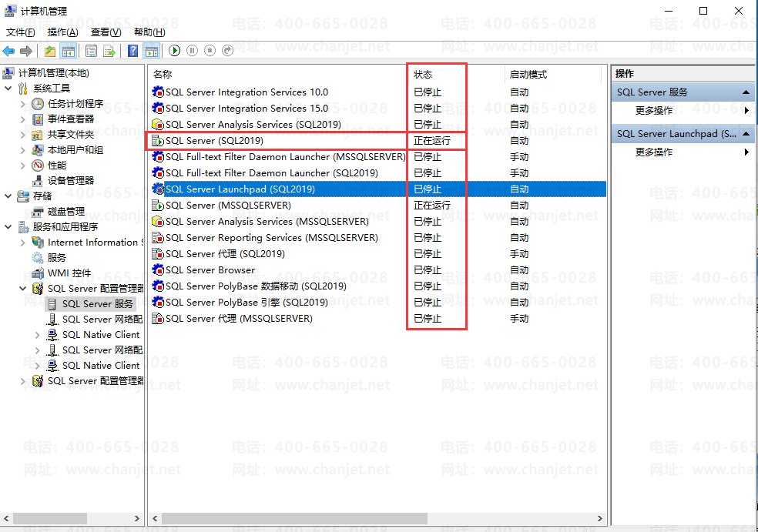The height and width of the screenshot is (532, 758).
Task: Click the 共享文件夹 icon
Action: (38, 135)
